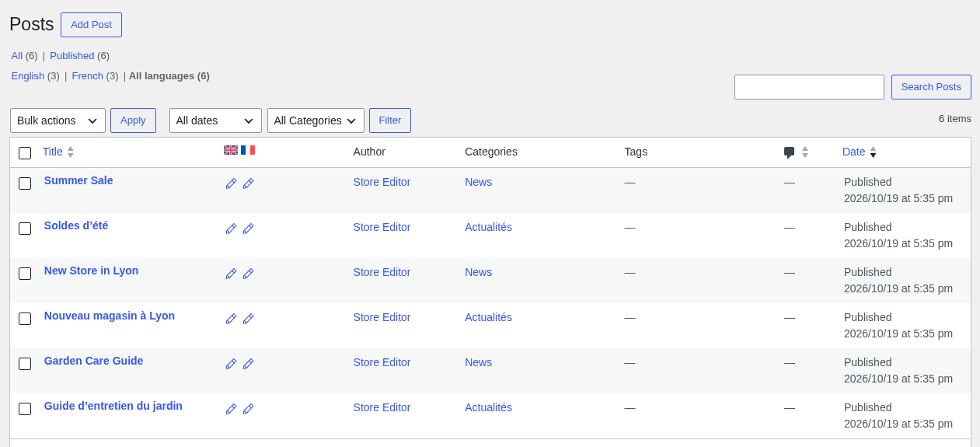Edit English pencil for New Store in Lyon

(x=231, y=274)
